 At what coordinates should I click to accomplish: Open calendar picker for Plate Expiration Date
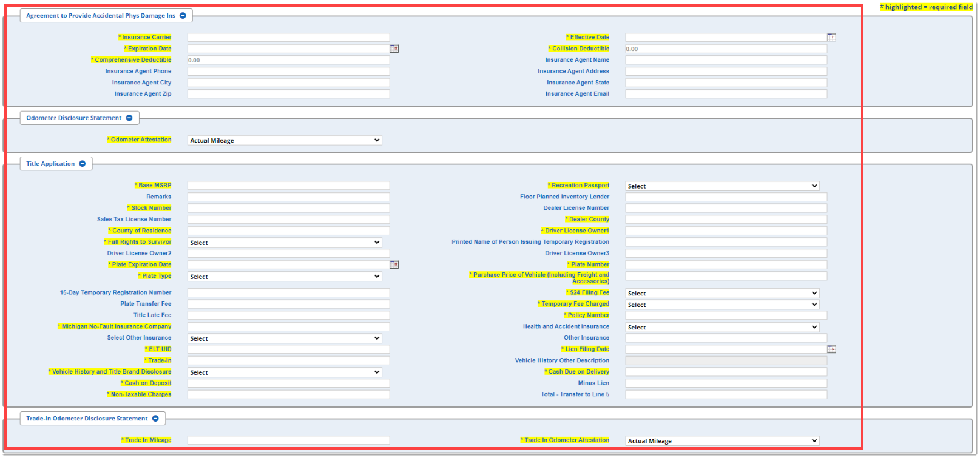coord(394,264)
